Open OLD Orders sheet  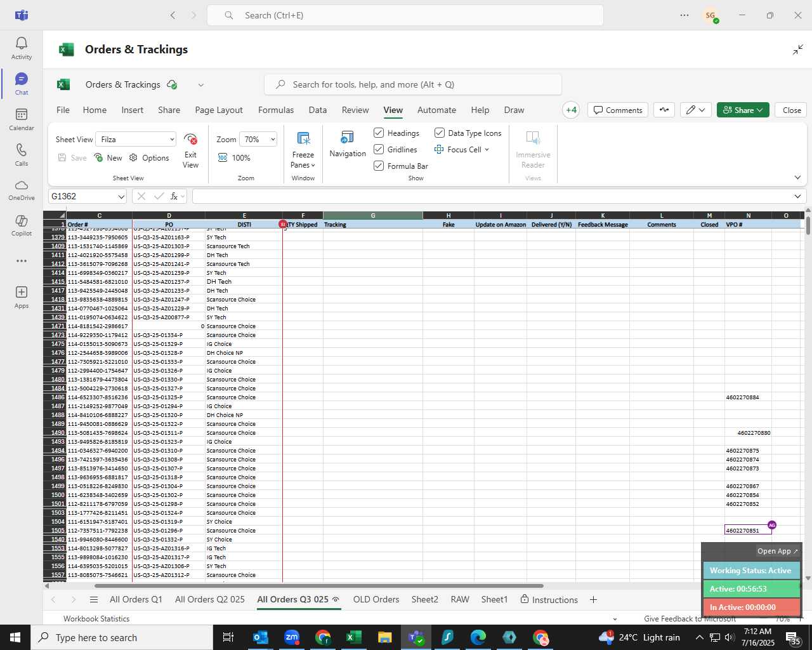point(376,600)
